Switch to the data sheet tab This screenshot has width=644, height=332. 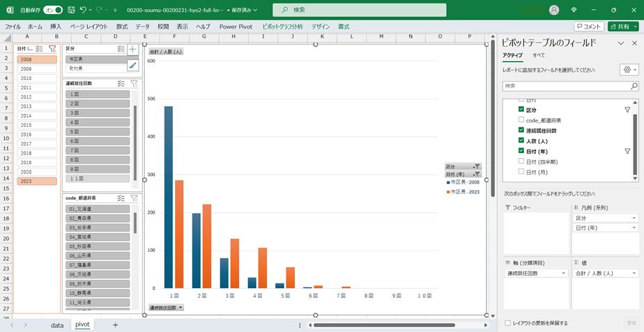click(x=57, y=324)
